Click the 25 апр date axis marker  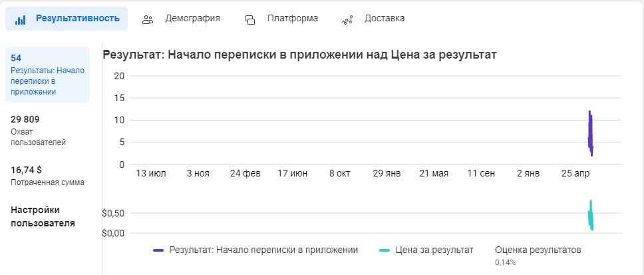(575, 174)
